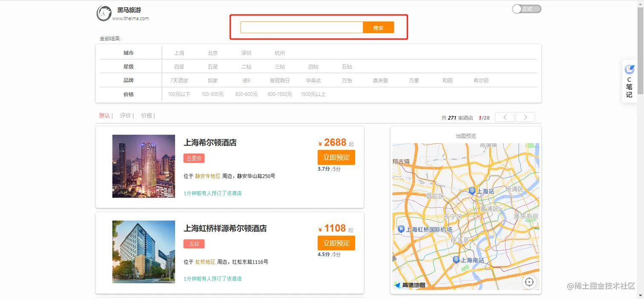The height and width of the screenshot is (299, 644).
Task: Filter star level 五钻
Action: (x=347, y=67)
